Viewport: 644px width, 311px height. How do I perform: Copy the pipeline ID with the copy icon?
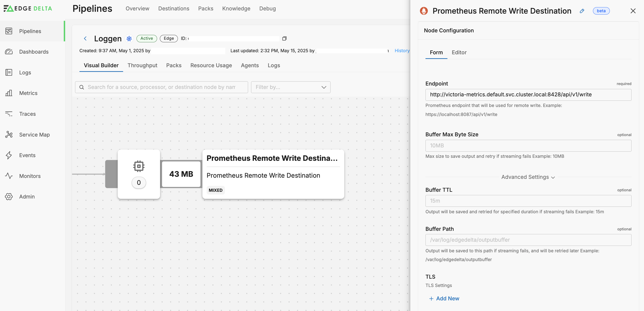point(284,39)
